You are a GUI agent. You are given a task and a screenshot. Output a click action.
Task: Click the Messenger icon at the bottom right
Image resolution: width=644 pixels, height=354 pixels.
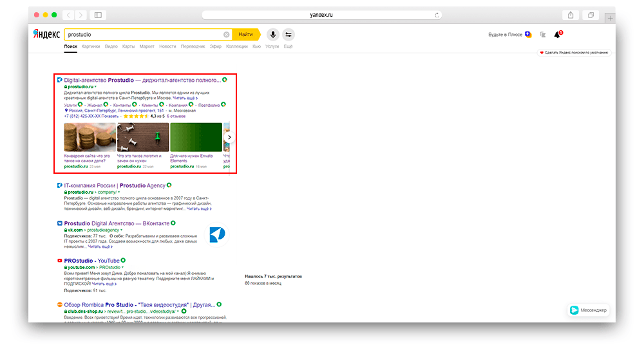point(574,310)
